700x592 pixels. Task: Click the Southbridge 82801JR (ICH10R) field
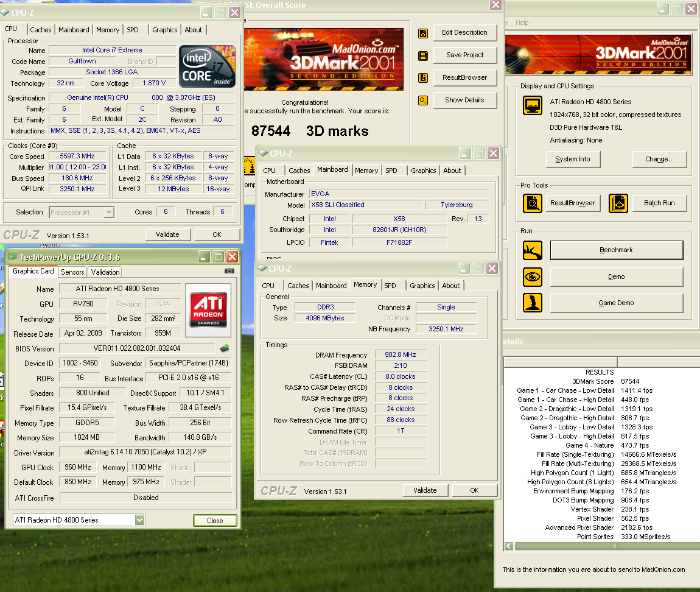(399, 230)
